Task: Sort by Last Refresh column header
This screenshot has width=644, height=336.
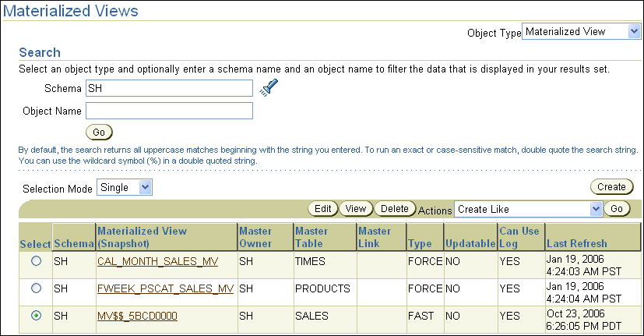Action: click(x=576, y=243)
